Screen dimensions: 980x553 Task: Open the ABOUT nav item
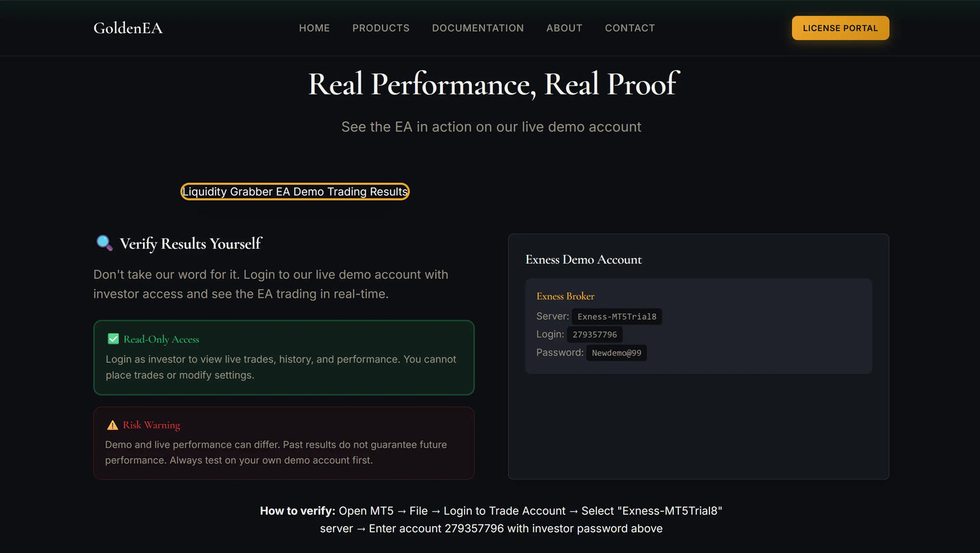[564, 28]
